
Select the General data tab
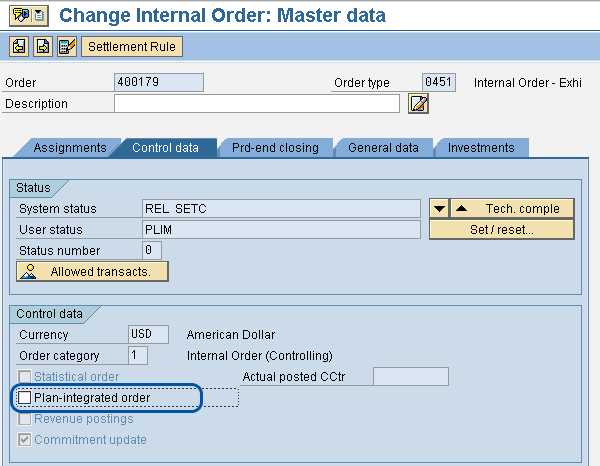pyautogui.click(x=383, y=148)
